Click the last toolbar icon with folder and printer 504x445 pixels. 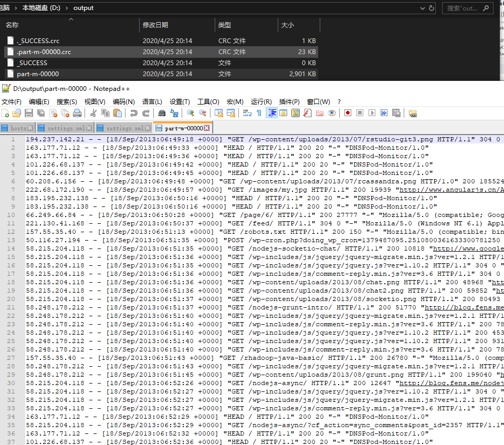[x=413, y=113]
